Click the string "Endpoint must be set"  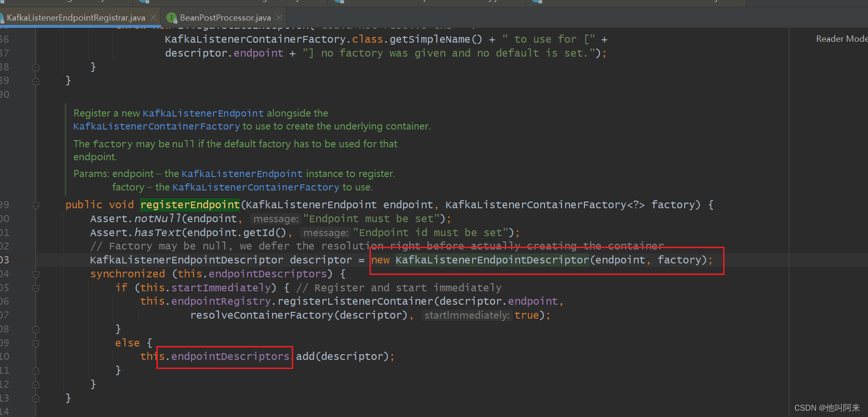click(371, 219)
